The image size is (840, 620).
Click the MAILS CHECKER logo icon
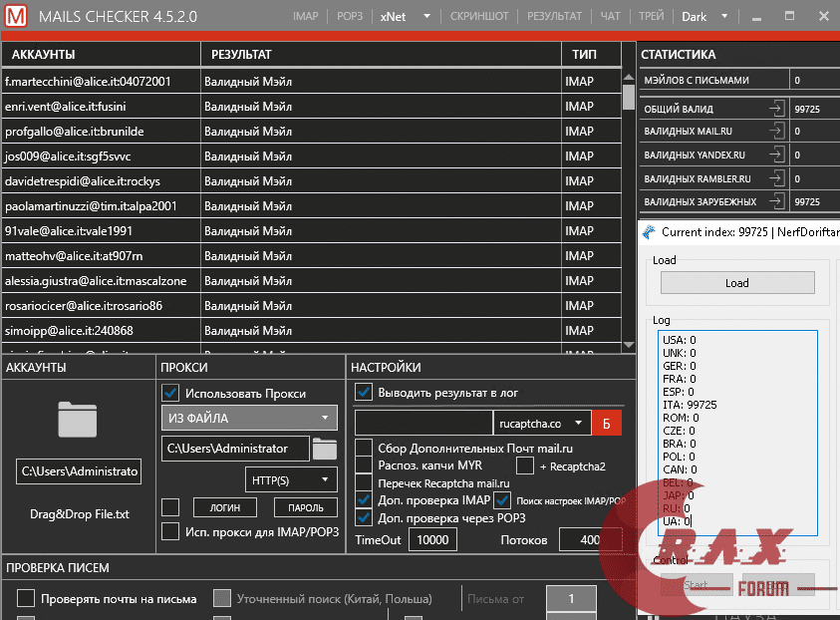coord(14,14)
